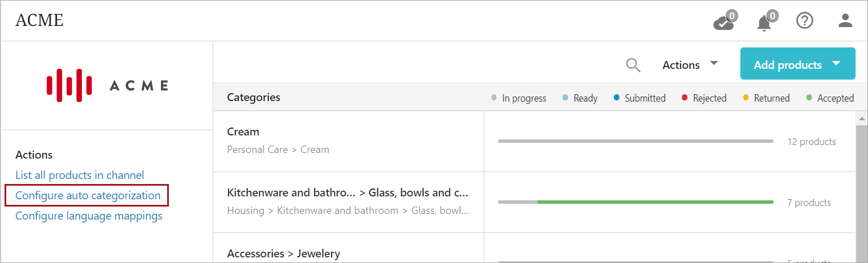The width and height of the screenshot is (868, 263).
Task: Click the Accepted green legend dot
Action: 809,98
